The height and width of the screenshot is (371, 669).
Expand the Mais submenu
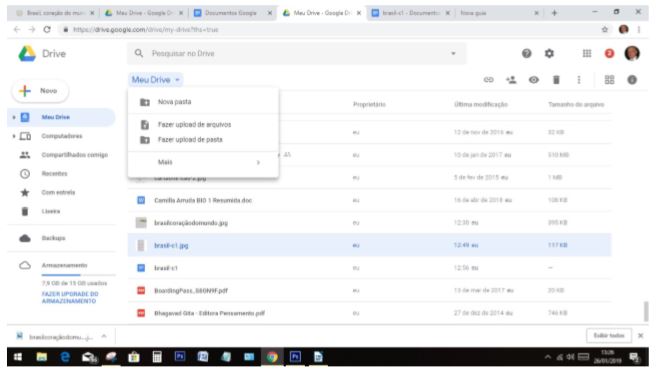(x=203, y=162)
